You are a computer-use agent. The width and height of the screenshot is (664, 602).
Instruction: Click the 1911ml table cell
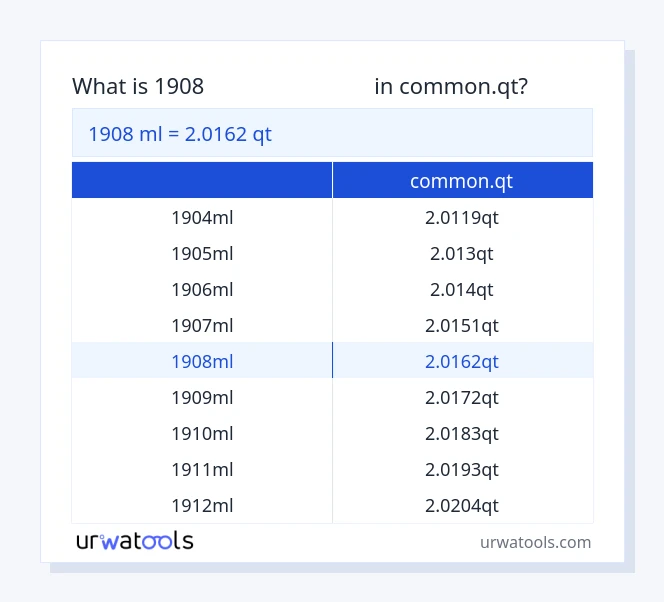tap(202, 469)
